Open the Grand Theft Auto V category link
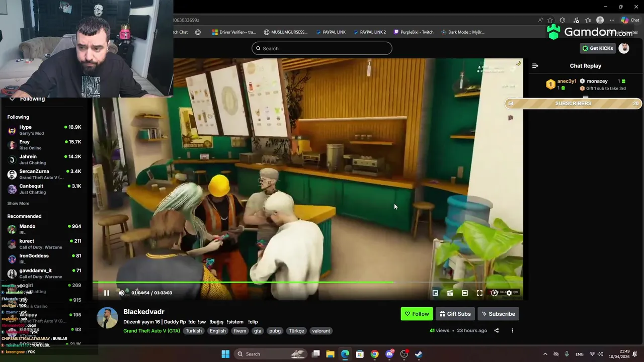644x362 pixels. [151, 331]
